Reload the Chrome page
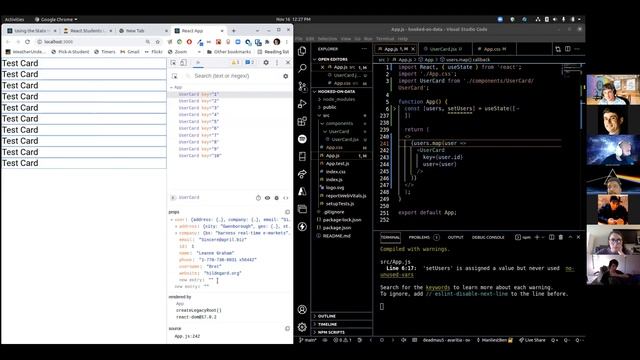Screen dimensions: 640x360 coord(27,42)
